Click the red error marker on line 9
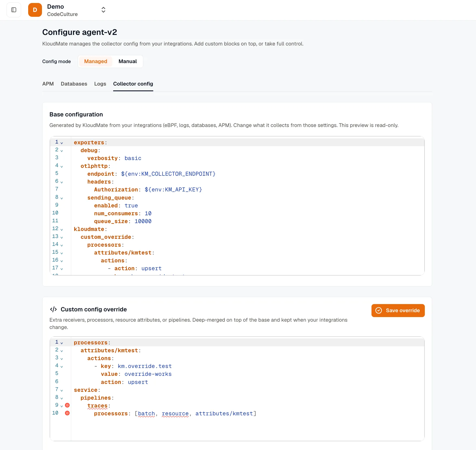476x450 pixels. [x=67, y=405]
